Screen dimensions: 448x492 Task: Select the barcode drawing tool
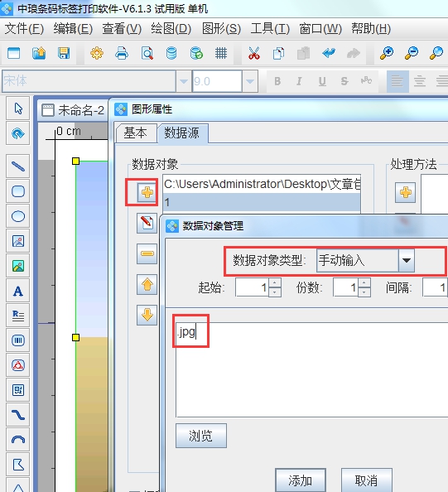pos(18,340)
